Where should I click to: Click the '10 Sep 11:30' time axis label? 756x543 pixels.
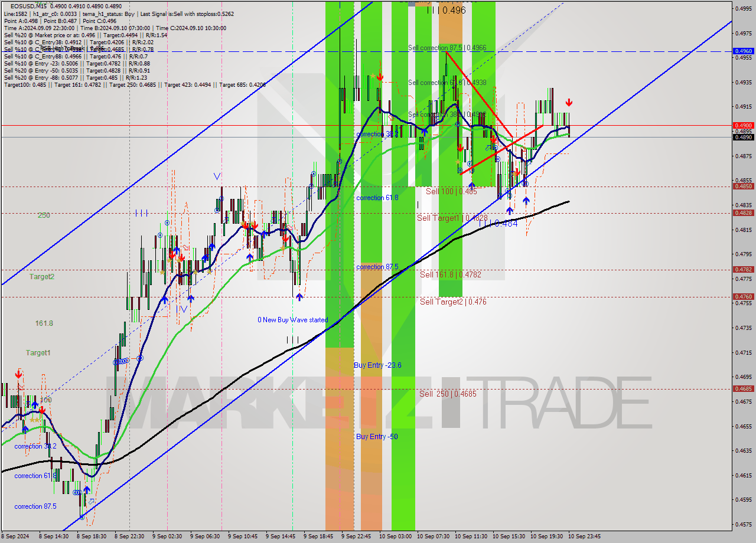(x=471, y=537)
